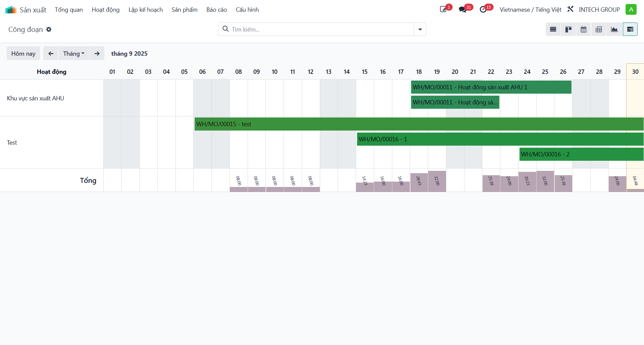Open the Sản phẩm menu
This screenshot has width=644, height=345.
coord(185,10)
